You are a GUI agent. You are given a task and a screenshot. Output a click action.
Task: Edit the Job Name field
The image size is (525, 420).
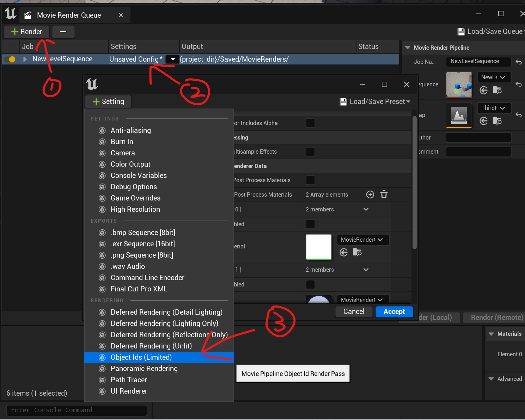click(x=478, y=61)
